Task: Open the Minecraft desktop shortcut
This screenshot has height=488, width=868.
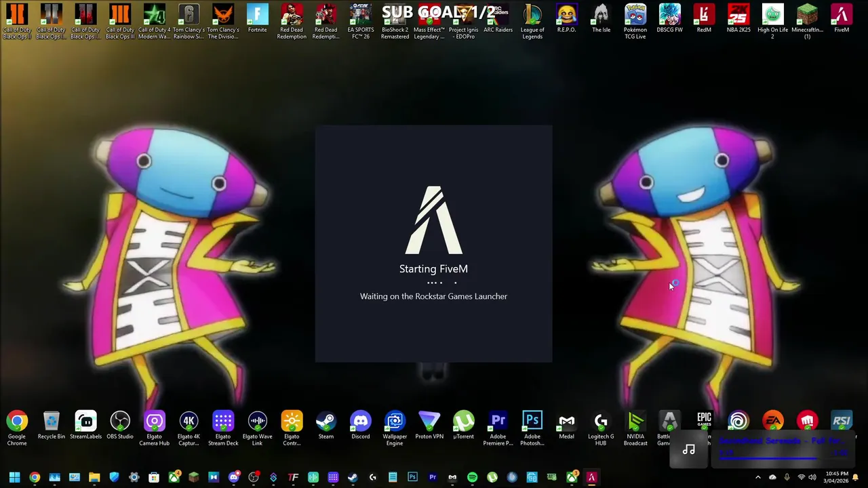Action: [807, 21]
